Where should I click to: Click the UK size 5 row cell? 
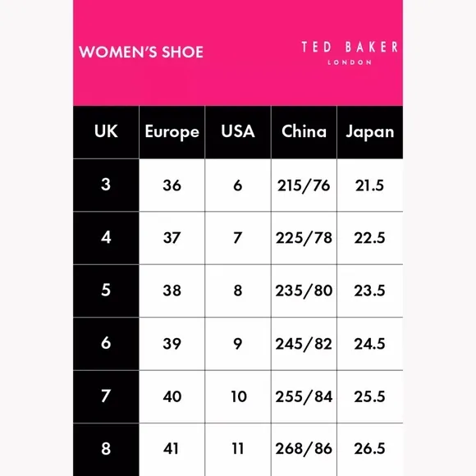[106, 291]
